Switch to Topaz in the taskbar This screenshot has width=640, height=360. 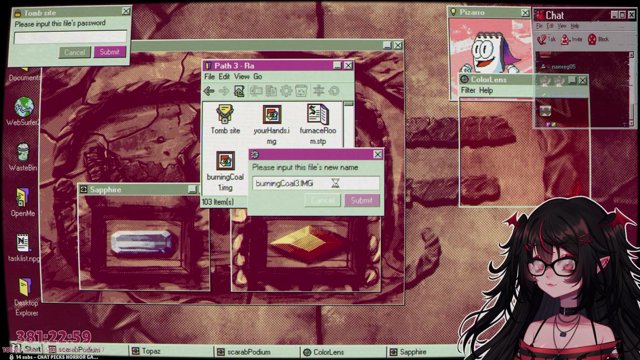coord(171,351)
